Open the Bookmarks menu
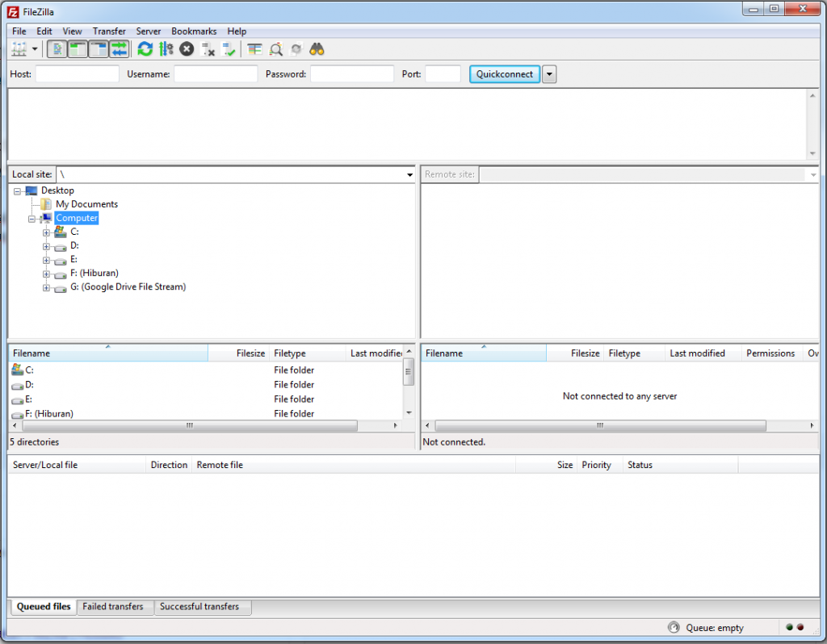This screenshot has height=644, width=827. pyautogui.click(x=194, y=31)
